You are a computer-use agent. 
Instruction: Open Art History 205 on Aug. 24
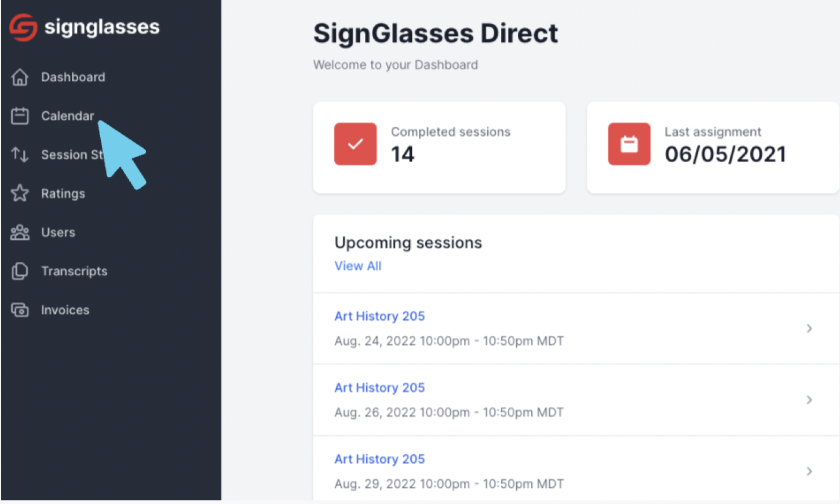379,316
